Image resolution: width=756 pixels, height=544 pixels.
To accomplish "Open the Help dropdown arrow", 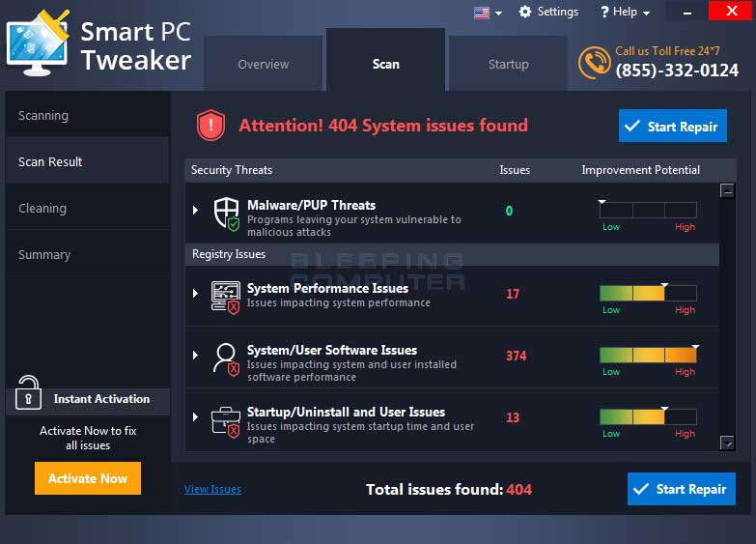I will [646, 14].
